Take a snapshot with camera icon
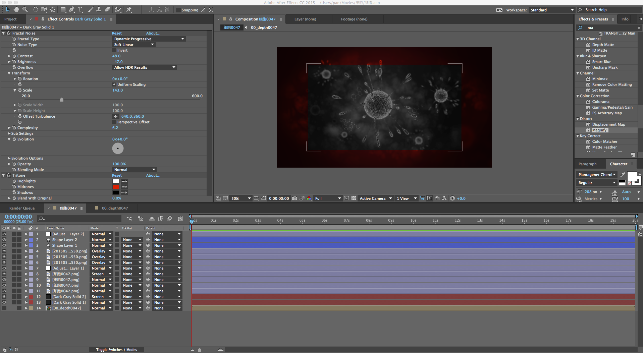The width and height of the screenshot is (644, 353). 294,198
